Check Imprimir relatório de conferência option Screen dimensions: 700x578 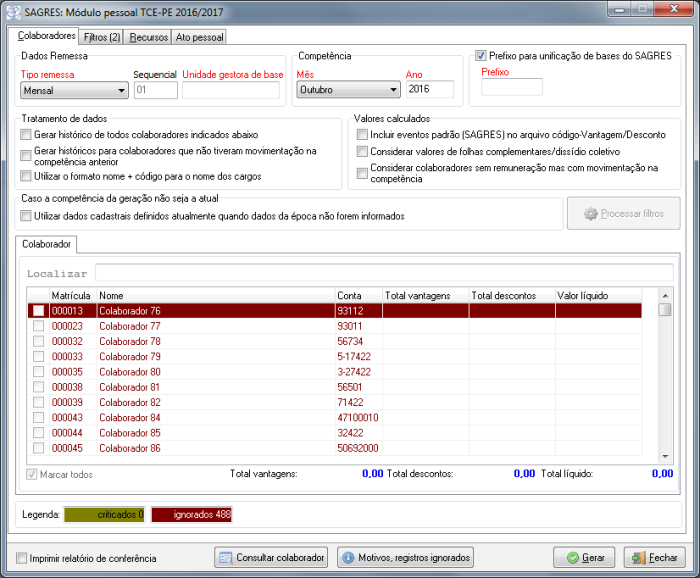23,558
